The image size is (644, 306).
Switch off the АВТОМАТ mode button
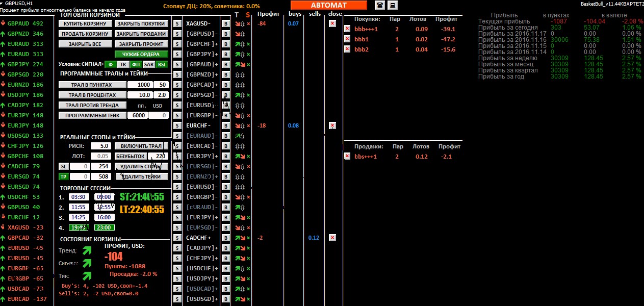pyautogui.click(x=328, y=5)
